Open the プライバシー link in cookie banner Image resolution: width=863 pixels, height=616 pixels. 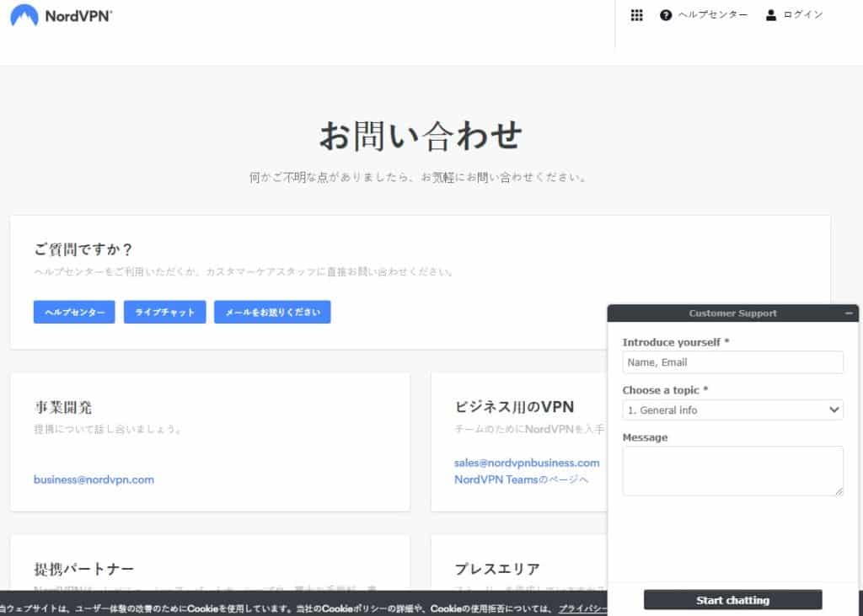point(583,609)
